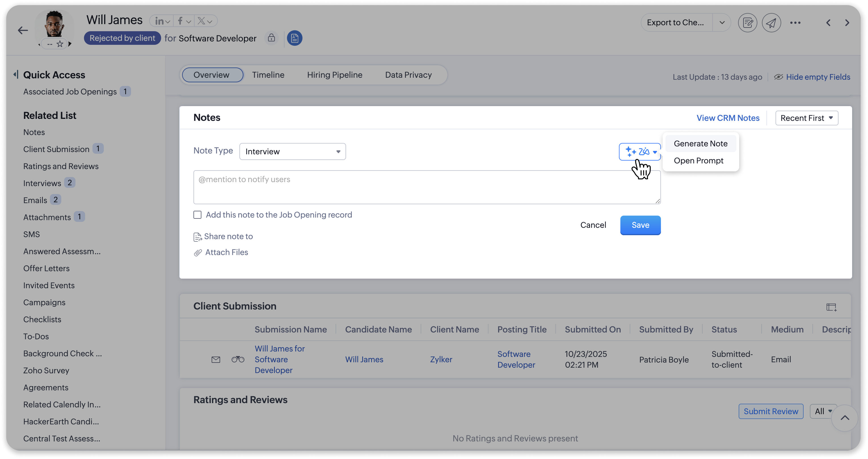Open the resume document icon
868x459 pixels.
294,38
